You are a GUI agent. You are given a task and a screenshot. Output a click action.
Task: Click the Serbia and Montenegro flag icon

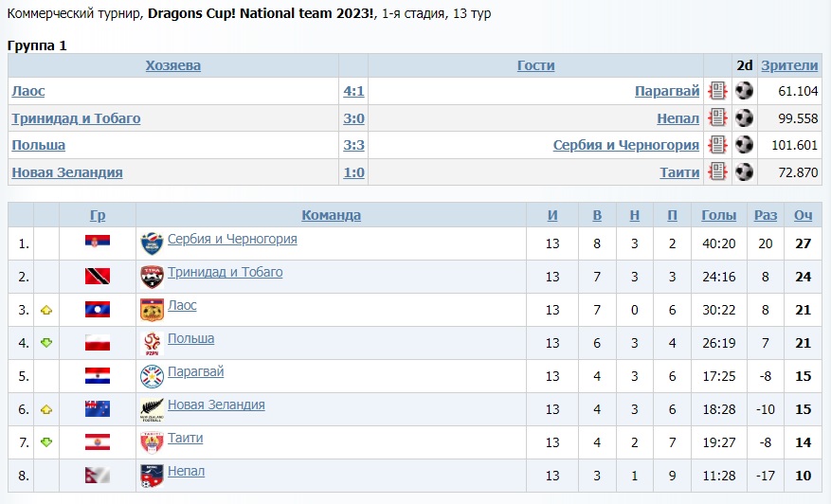pyautogui.click(x=98, y=243)
